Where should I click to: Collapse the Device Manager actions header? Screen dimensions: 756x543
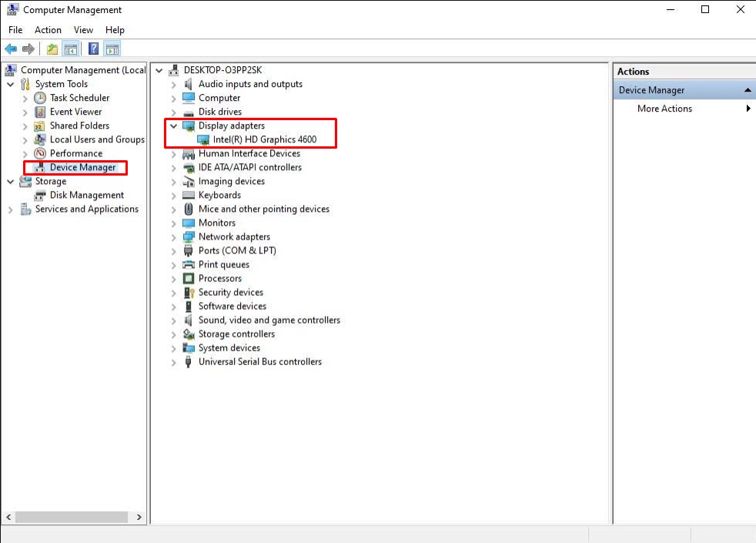point(748,90)
